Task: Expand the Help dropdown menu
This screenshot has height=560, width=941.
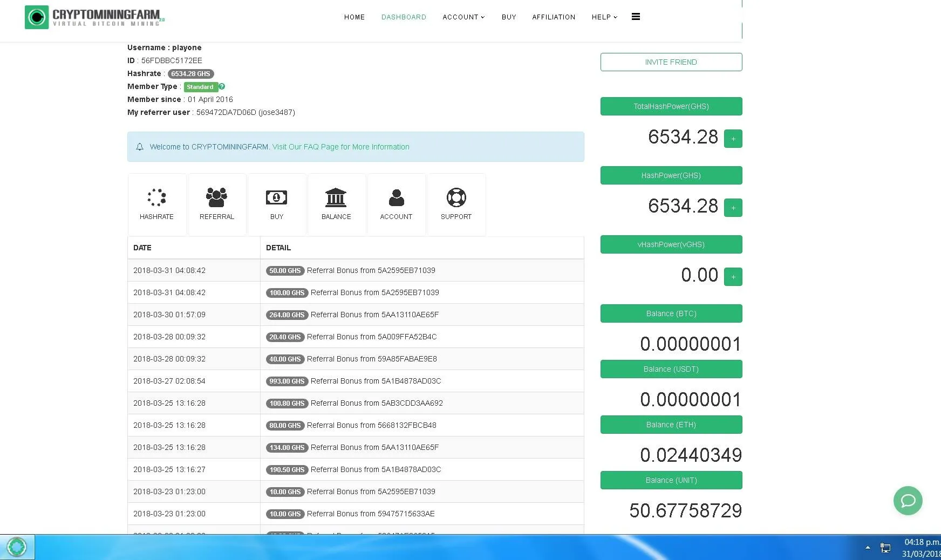Action: [604, 17]
